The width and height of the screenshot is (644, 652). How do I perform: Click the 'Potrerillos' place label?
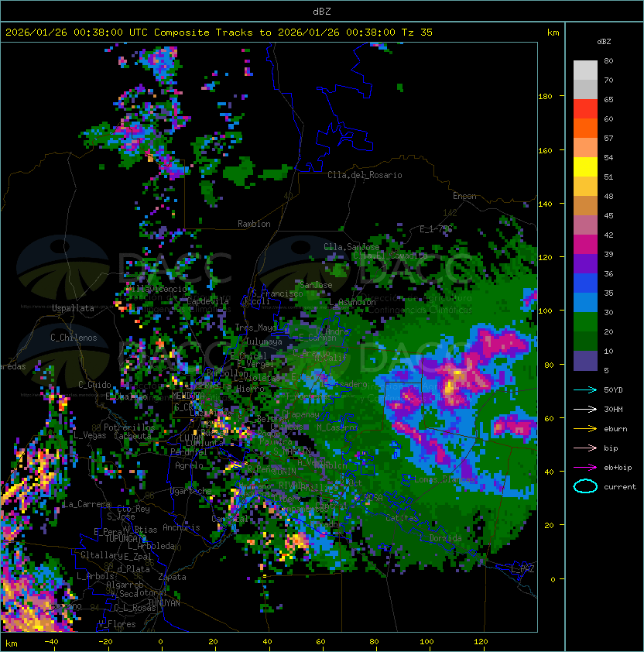(129, 427)
